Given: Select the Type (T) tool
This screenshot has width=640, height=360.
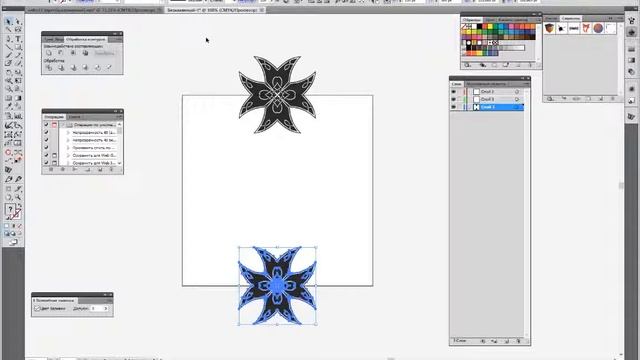Looking at the screenshot, I should (18, 39).
